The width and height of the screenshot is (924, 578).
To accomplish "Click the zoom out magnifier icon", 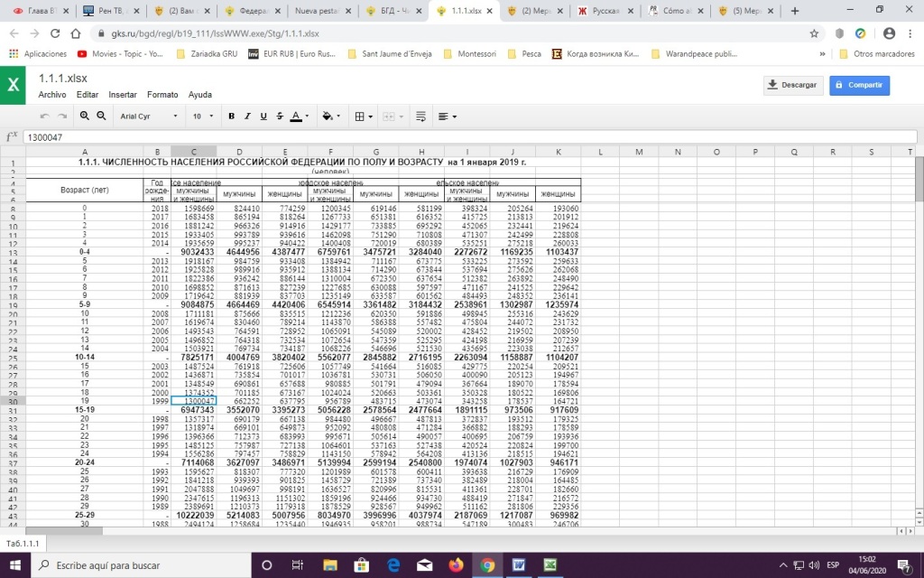I will 101,117.
